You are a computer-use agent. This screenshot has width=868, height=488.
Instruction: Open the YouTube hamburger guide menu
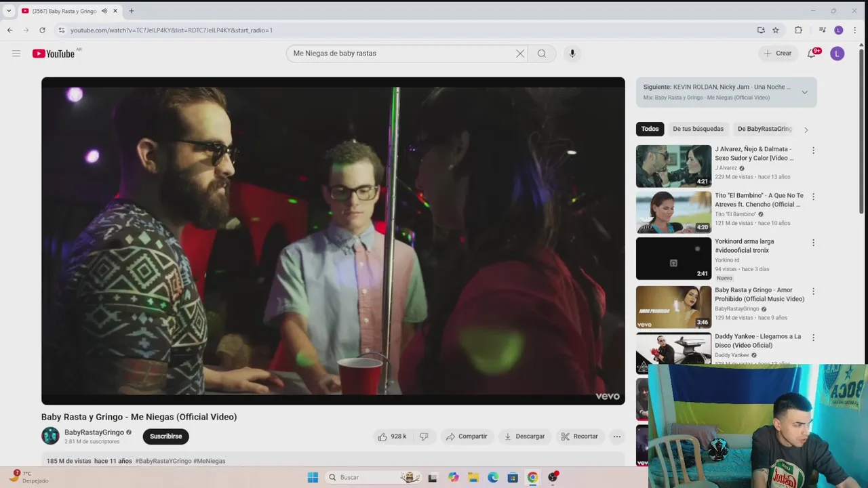[x=16, y=54]
